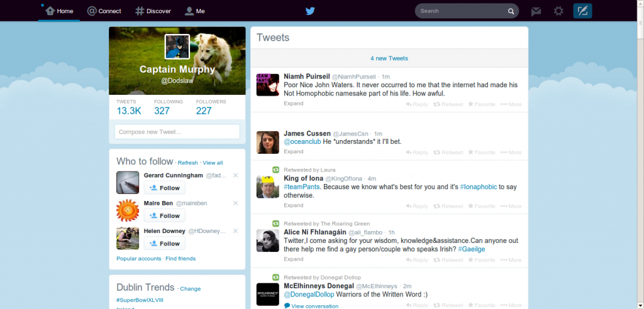Expand Niamh Puirseil's tweet
Viewport: 644px width, 309px height.
click(294, 104)
